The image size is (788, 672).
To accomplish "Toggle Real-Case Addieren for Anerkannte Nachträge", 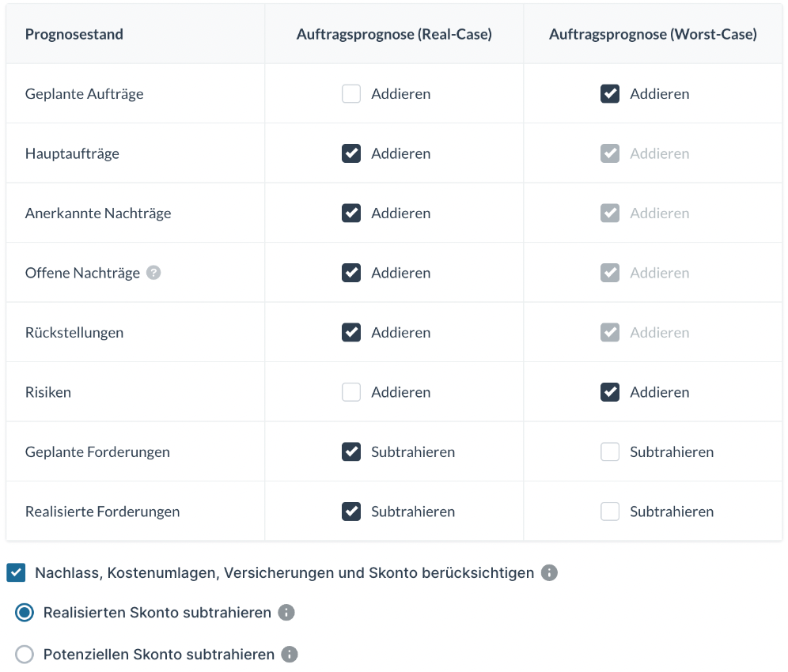I will 351,213.
